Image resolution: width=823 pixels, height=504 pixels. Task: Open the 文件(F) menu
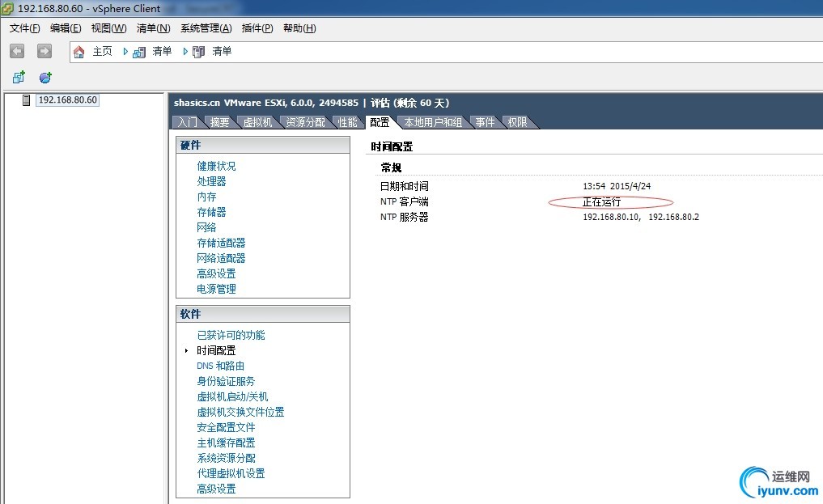click(24, 28)
